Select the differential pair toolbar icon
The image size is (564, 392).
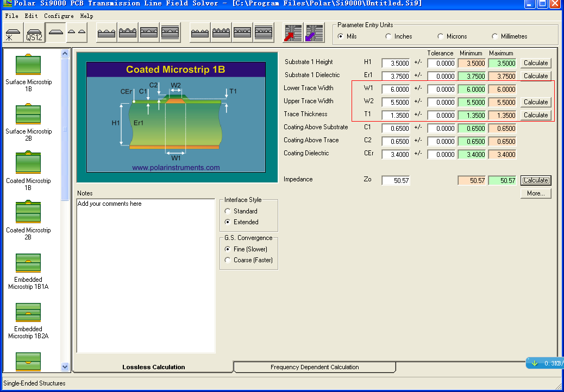pos(77,33)
